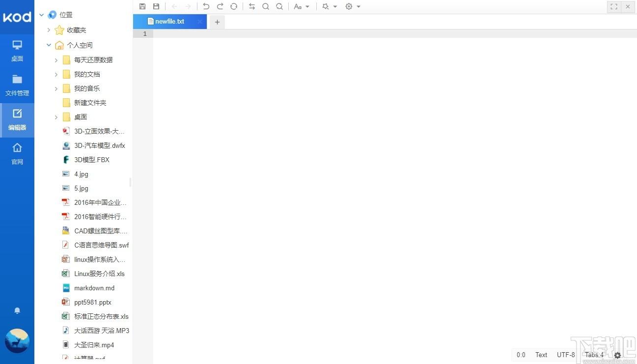Open 官网 in the sidebar
This screenshot has width=637, height=364.
[x=17, y=155]
